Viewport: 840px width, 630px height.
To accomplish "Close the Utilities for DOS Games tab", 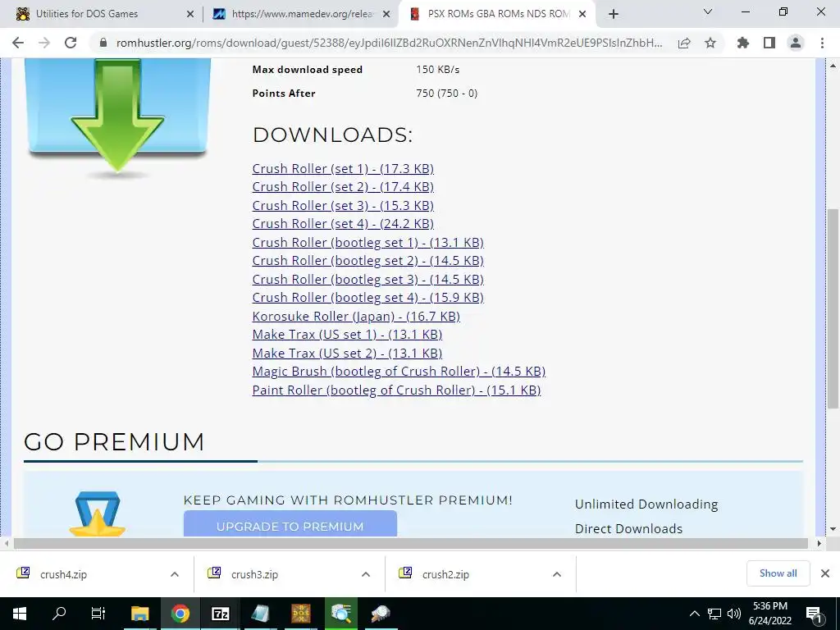I will click(x=190, y=14).
